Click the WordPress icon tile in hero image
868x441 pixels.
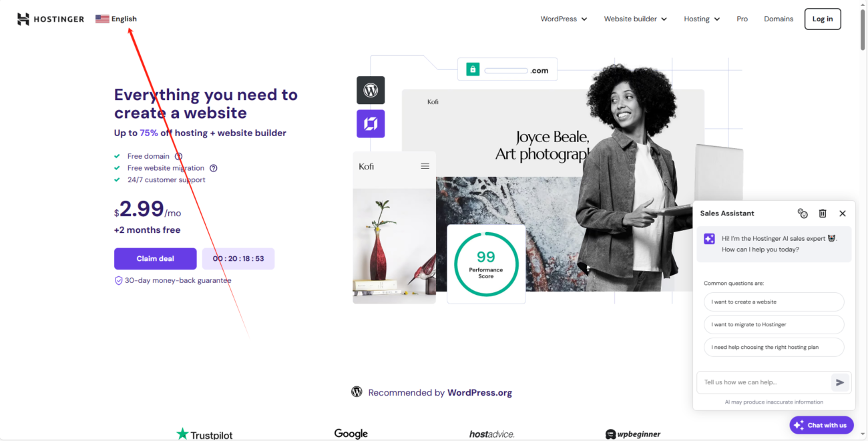[x=371, y=90]
